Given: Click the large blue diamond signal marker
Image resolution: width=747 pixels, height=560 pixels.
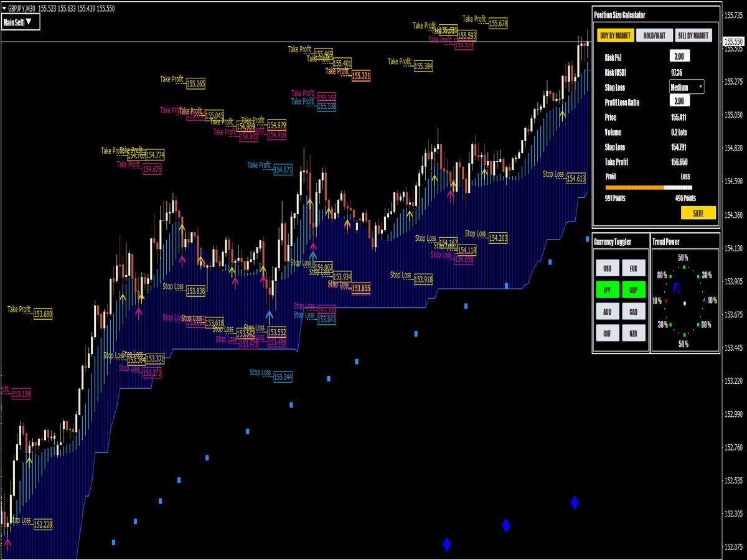Looking at the screenshot, I should coord(574,502).
